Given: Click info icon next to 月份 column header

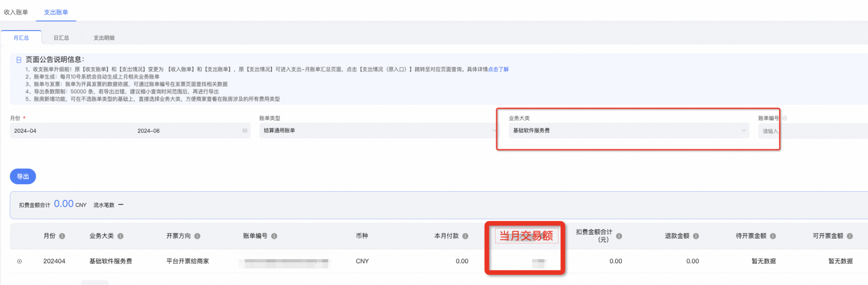Looking at the screenshot, I should [62, 236].
